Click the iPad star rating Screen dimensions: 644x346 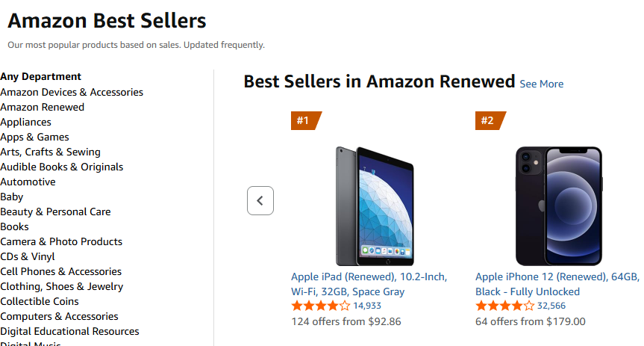click(320, 306)
